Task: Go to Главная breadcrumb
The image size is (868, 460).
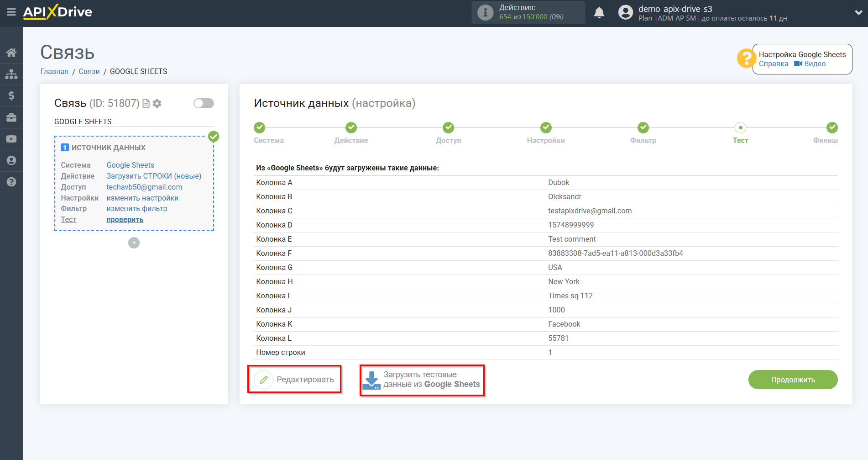Action: (54, 72)
